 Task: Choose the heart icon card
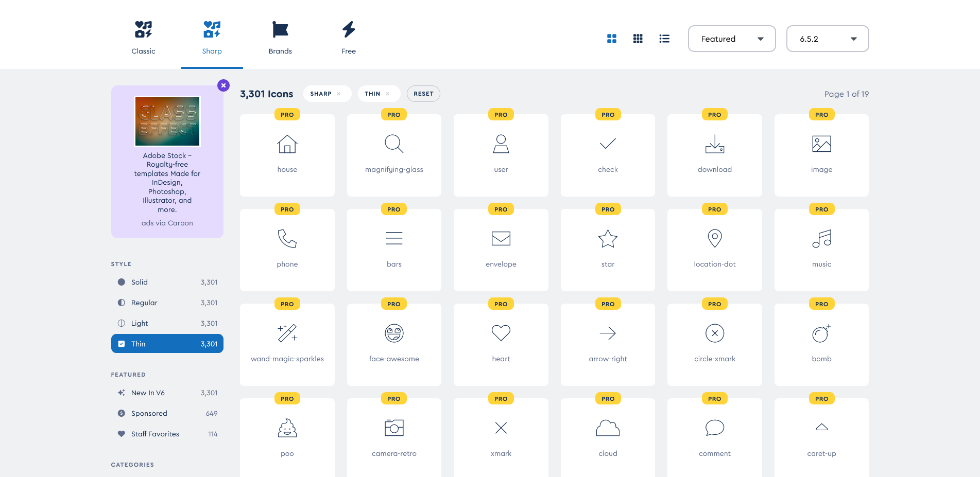coord(501,344)
